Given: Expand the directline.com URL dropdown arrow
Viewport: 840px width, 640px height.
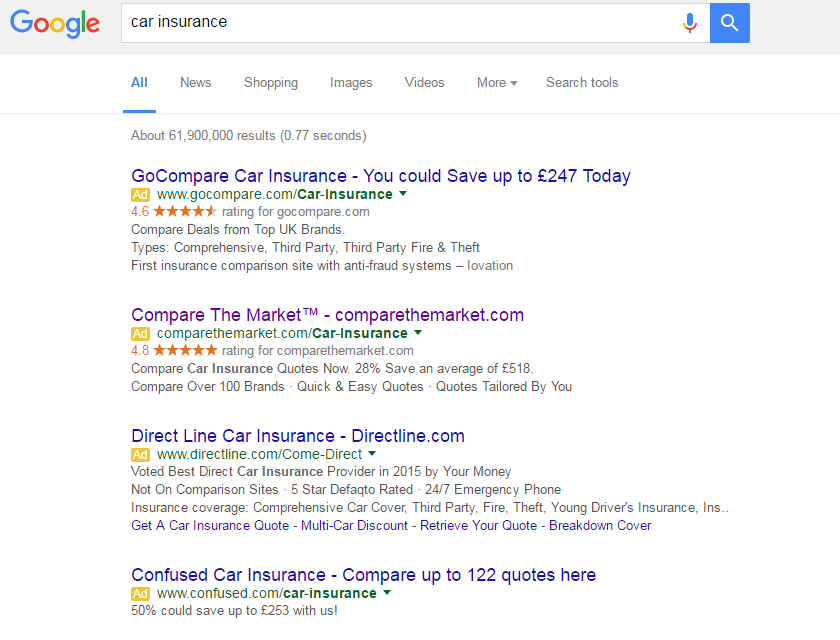Looking at the screenshot, I should point(372,454).
